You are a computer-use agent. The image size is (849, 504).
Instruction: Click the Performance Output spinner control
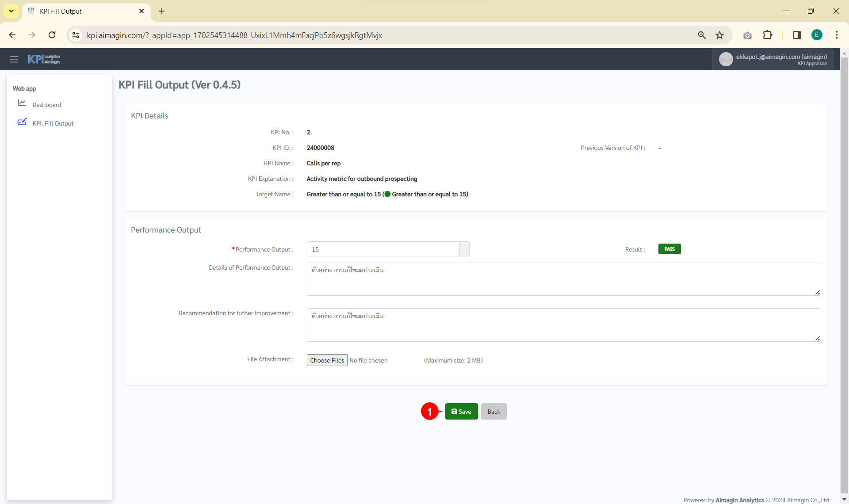click(x=464, y=249)
